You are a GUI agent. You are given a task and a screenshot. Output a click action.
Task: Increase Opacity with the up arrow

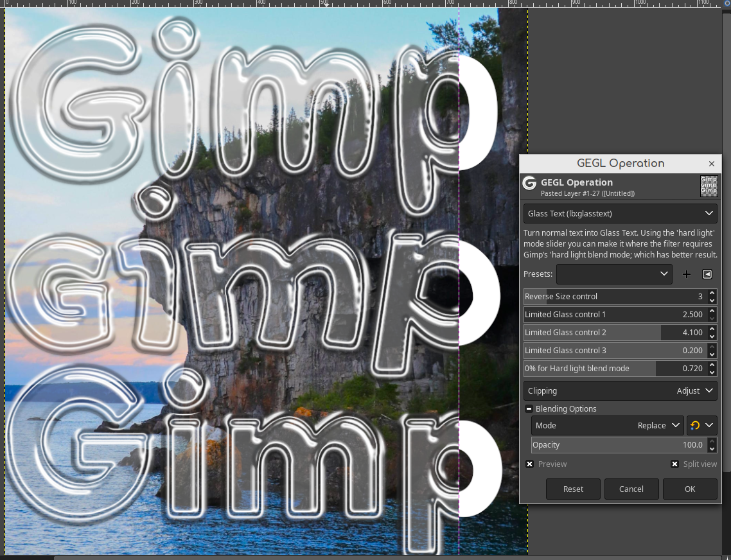[x=712, y=441]
